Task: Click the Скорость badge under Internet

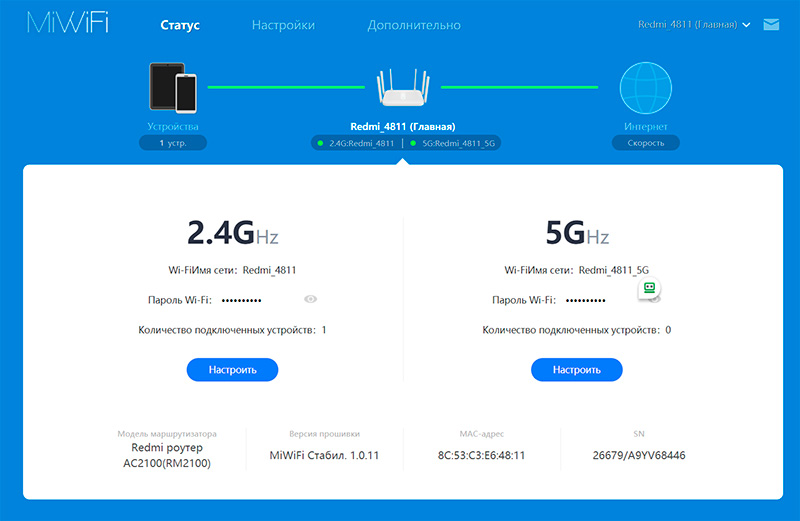Action: [645, 143]
